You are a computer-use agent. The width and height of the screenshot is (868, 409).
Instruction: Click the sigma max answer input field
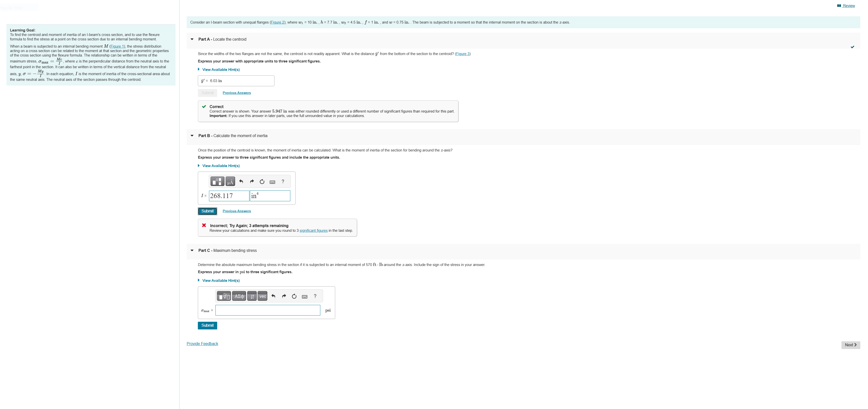pos(268,310)
